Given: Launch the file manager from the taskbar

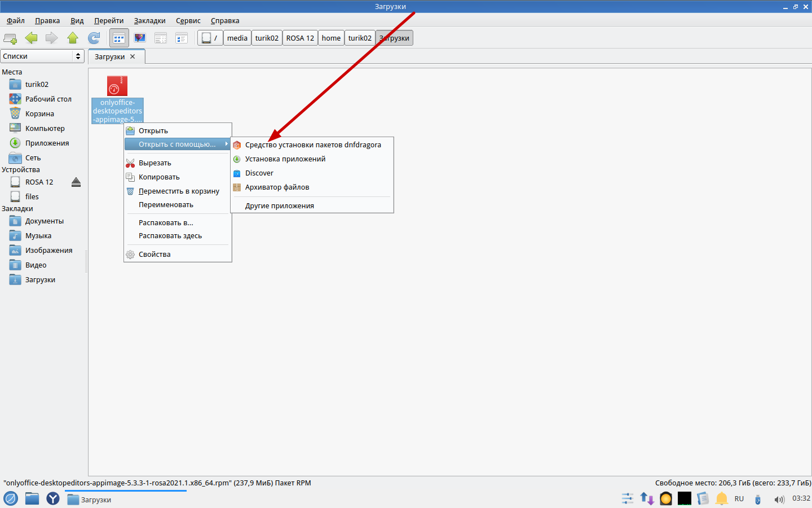Looking at the screenshot, I should pyautogui.click(x=32, y=498).
